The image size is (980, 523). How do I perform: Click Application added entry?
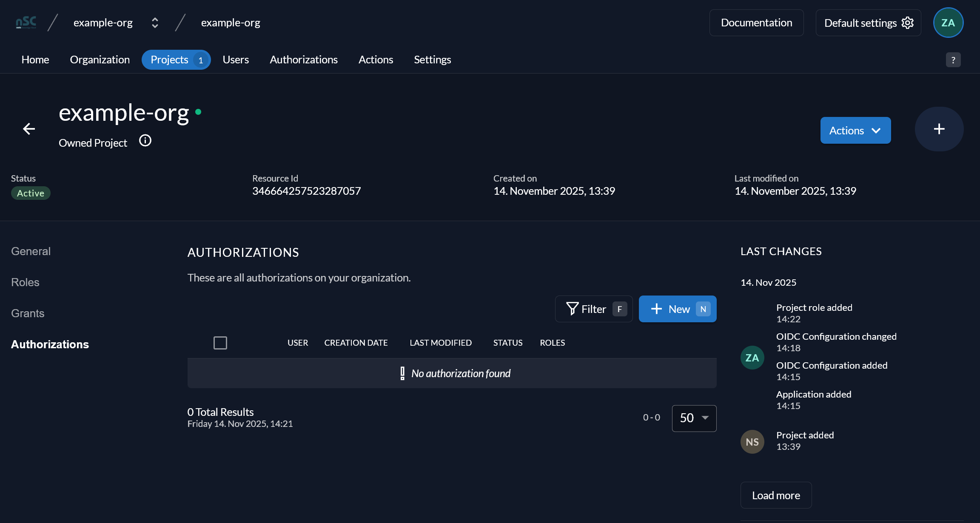pos(814,400)
